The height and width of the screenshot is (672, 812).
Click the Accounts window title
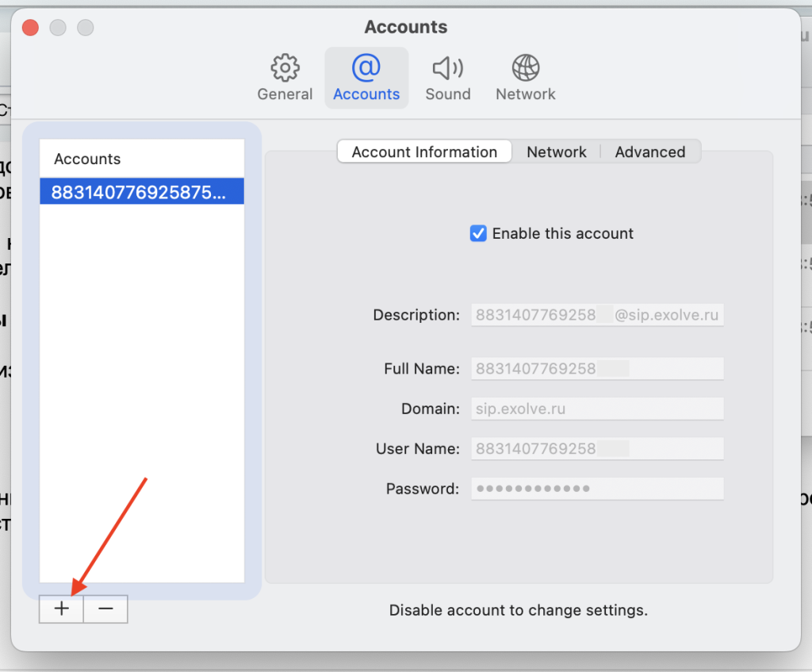pyautogui.click(x=405, y=27)
